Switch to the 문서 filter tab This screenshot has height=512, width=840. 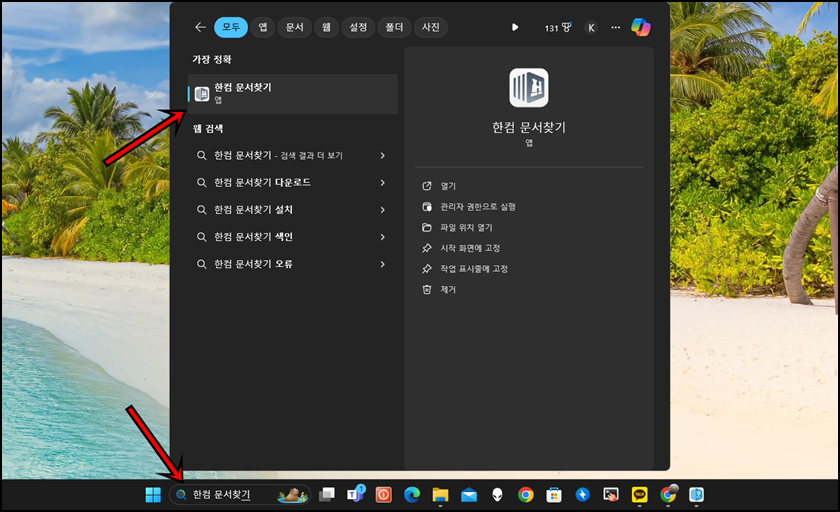tap(295, 27)
